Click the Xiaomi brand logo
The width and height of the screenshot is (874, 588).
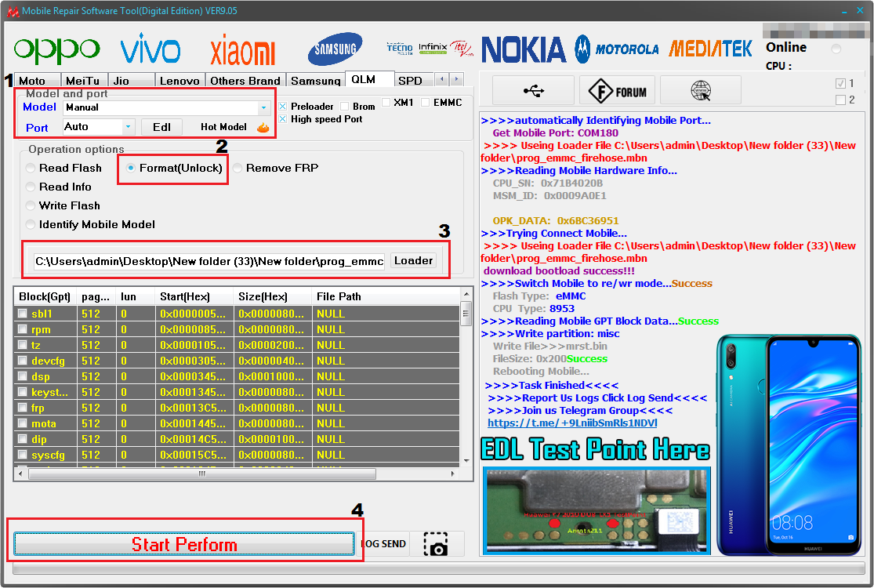[242, 50]
